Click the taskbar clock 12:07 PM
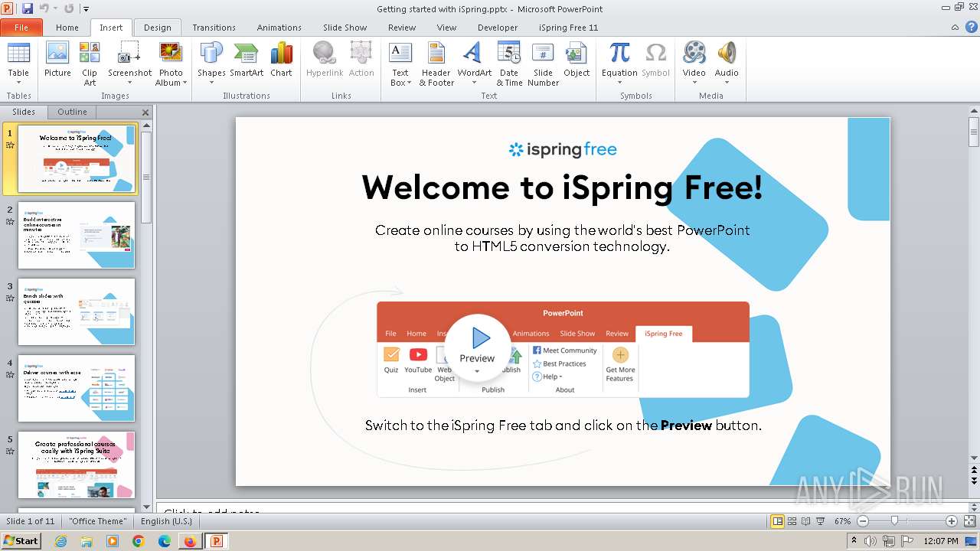Image resolution: width=980 pixels, height=551 pixels. tap(941, 541)
